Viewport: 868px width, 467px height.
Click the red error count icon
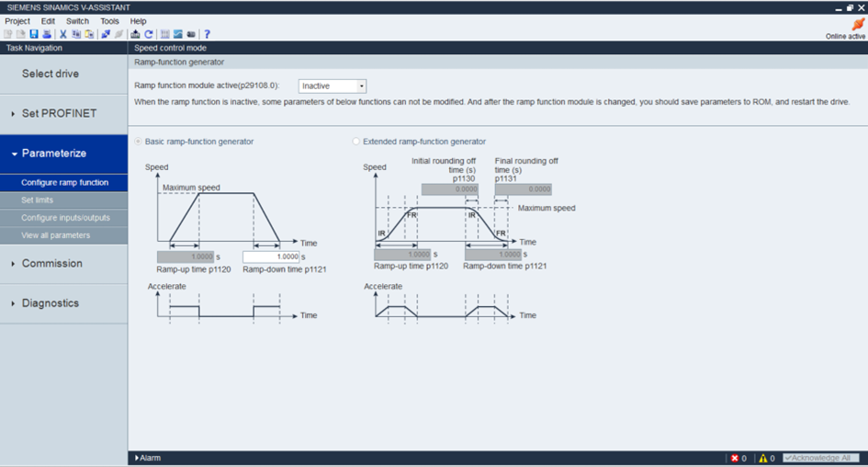click(x=735, y=458)
